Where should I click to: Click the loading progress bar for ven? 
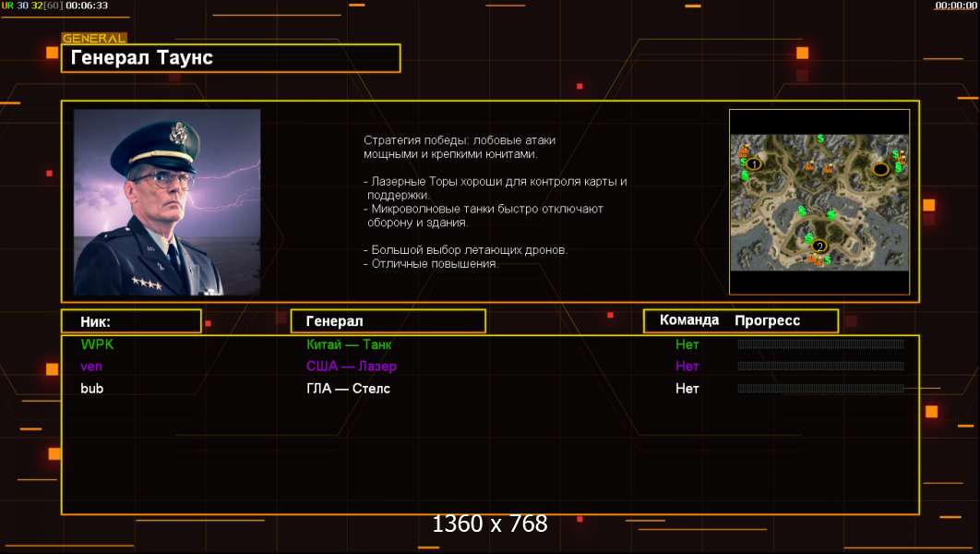pyautogui.click(x=820, y=366)
